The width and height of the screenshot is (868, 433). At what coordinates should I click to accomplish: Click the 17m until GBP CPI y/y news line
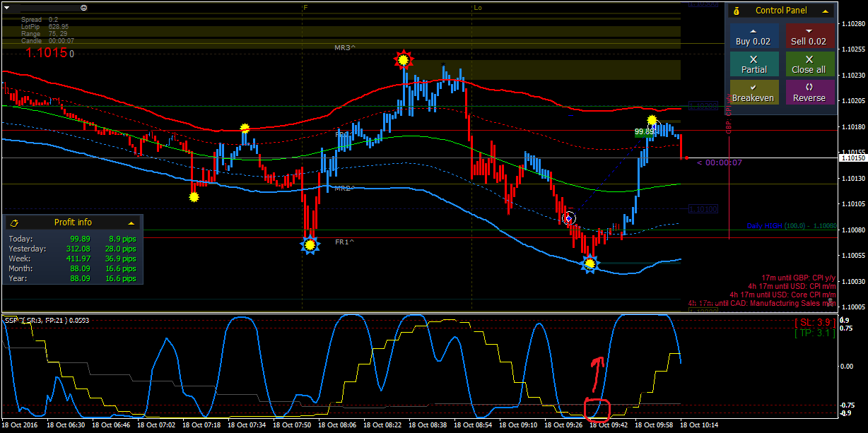(x=799, y=278)
